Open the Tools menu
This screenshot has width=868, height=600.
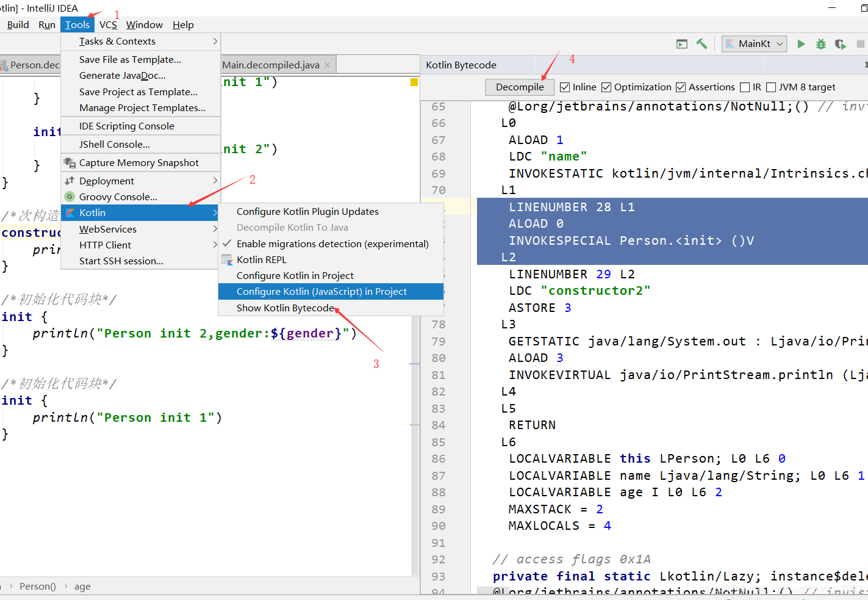(77, 24)
